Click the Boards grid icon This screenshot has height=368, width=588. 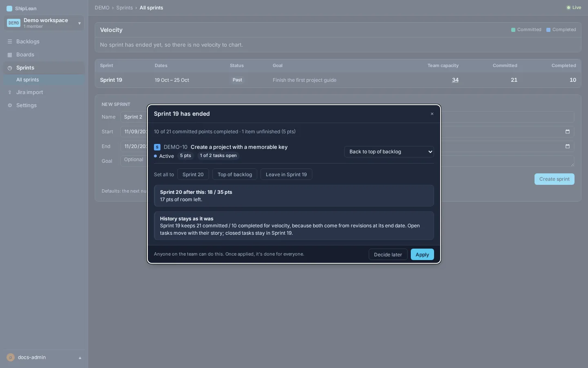click(x=10, y=55)
